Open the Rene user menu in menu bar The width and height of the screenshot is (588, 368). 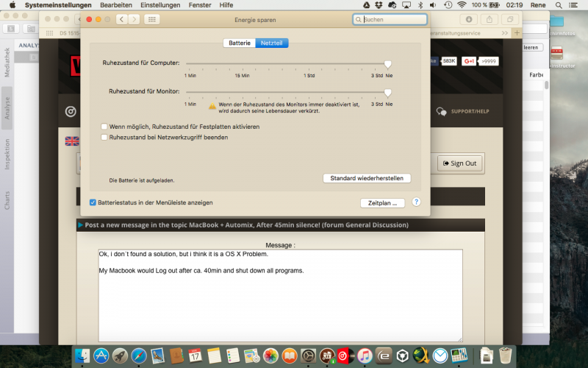click(x=538, y=5)
